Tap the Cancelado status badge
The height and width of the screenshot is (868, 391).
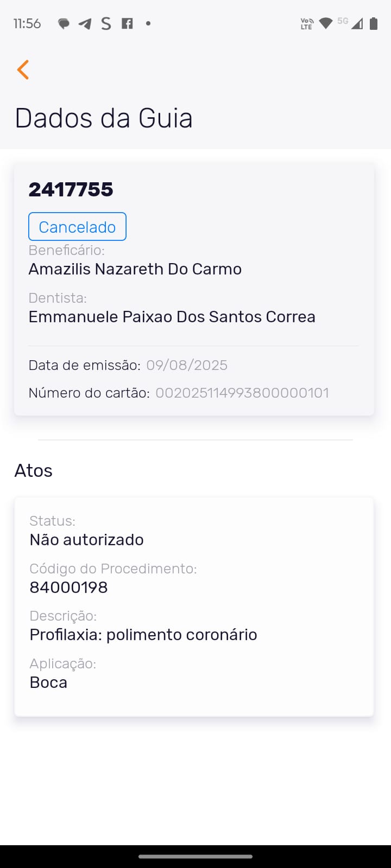pyautogui.click(x=77, y=227)
